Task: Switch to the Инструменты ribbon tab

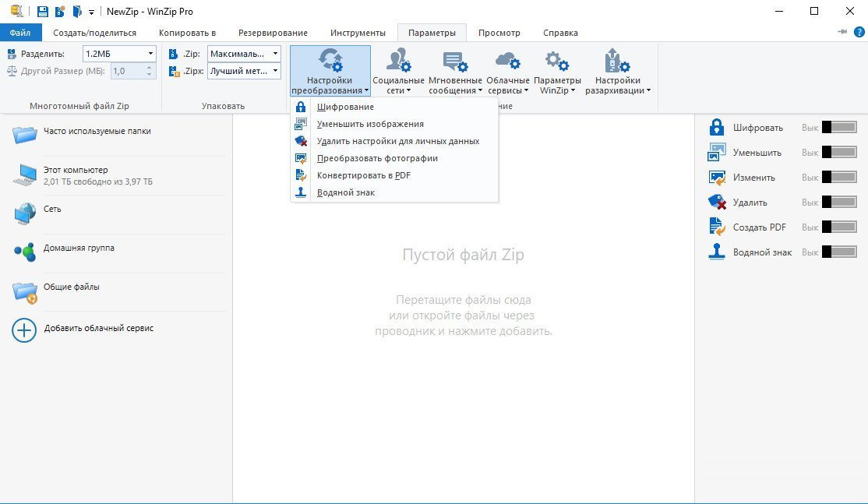Action: pyautogui.click(x=357, y=33)
